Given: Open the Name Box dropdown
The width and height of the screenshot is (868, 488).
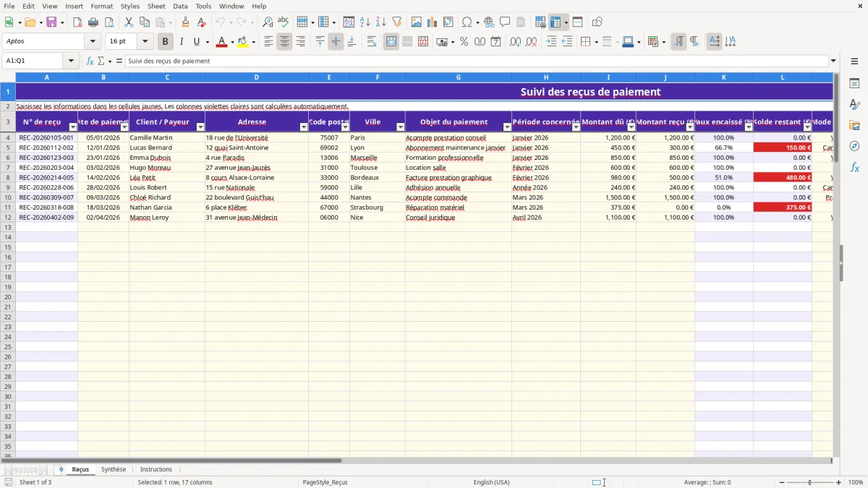Looking at the screenshot, I should click(71, 61).
